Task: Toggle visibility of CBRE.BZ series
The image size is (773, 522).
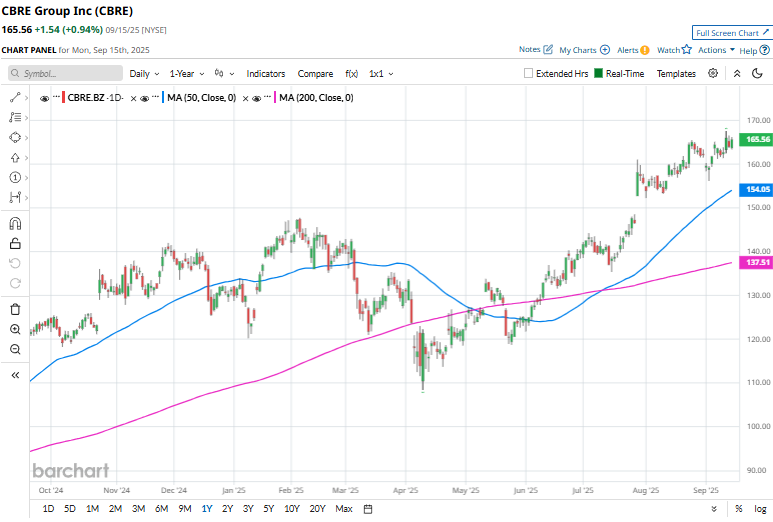Action: [x=44, y=99]
